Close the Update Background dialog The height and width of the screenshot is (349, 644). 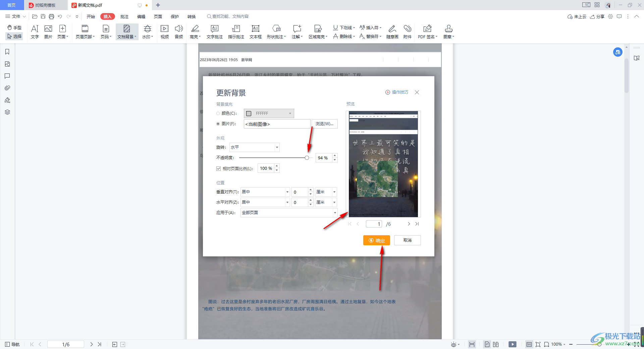click(417, 92)
